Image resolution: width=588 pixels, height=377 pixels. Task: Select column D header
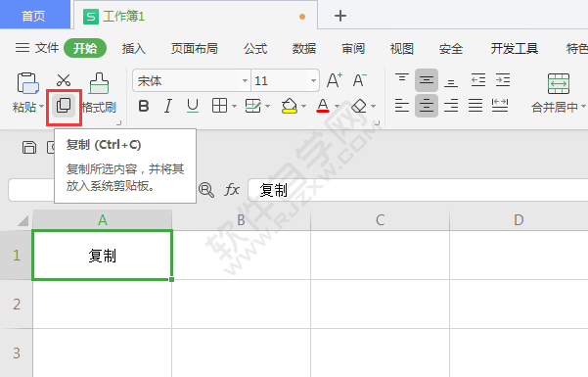(x=519, y=219)
